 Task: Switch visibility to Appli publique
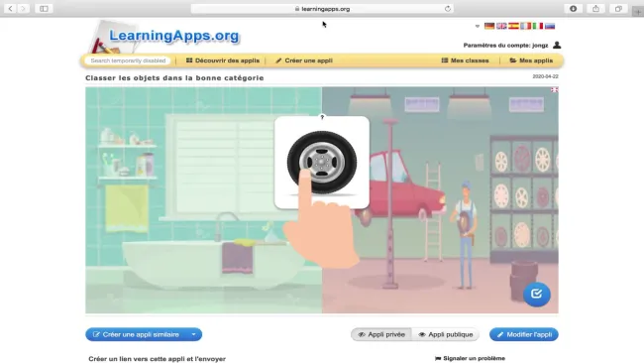(446, 334)
